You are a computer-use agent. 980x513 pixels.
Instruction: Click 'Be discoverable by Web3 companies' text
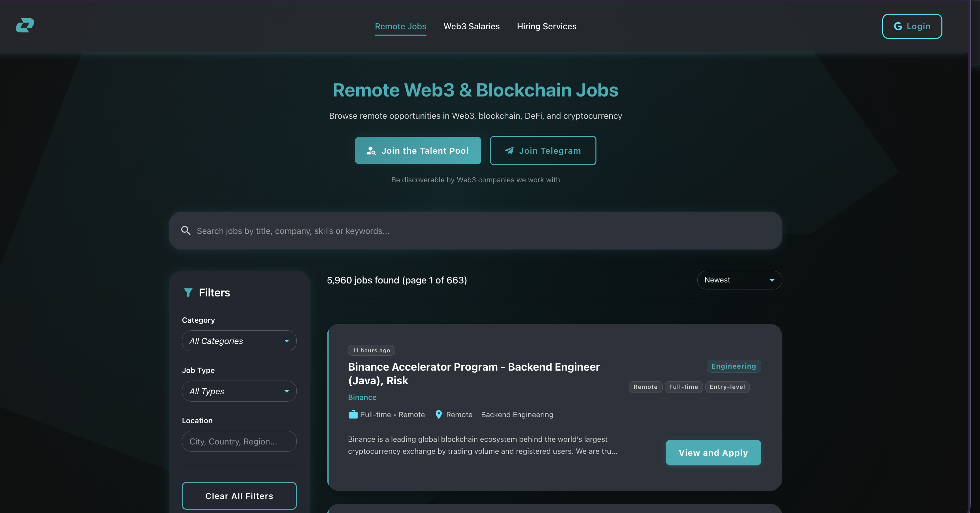475,180
